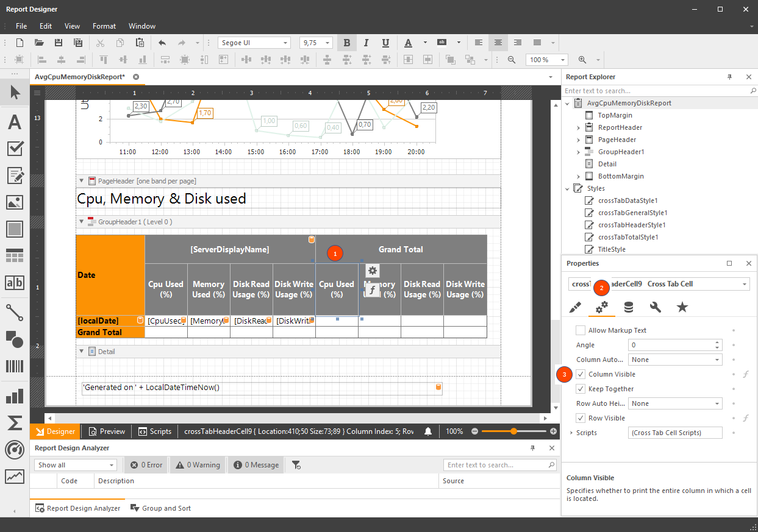Viewport: 758px width, 532px height.
Task: Open Miscellaneous wrench tab in Properties
Action: pyautogui.click(x=656, y=307)
